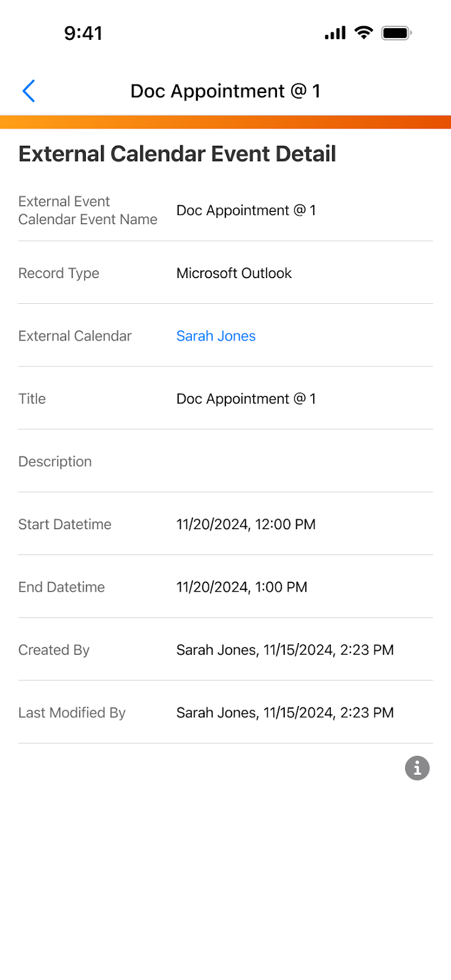The image size is (451, 980).
Task: Open the Sarah Jones external calendar link
Action: tap(216, 336)
